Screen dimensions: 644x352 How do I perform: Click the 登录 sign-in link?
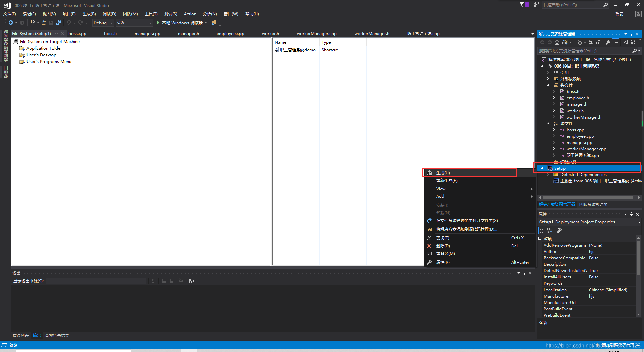coord(620,14)
